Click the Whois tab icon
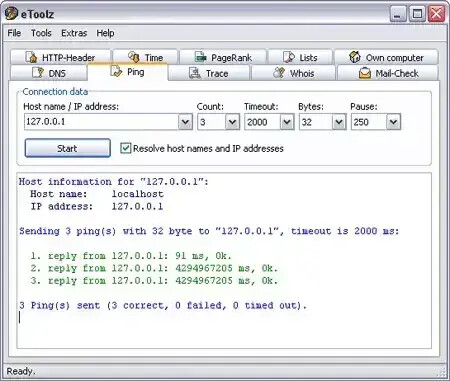Screen dimensions: 450x381 click(x=279, y=73)
